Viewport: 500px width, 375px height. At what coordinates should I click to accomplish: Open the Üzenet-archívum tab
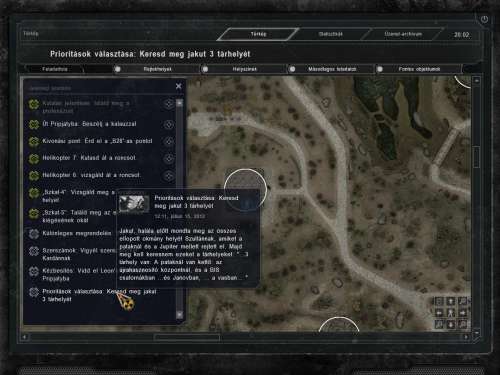pyautogui.click(x=403, y=34)
